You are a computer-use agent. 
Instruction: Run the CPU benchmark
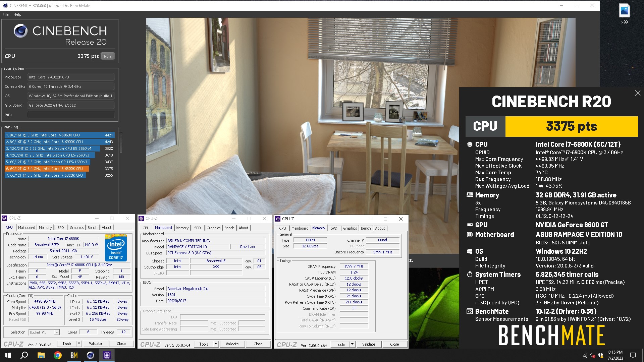pyautogui.click(x=107, y=56)
